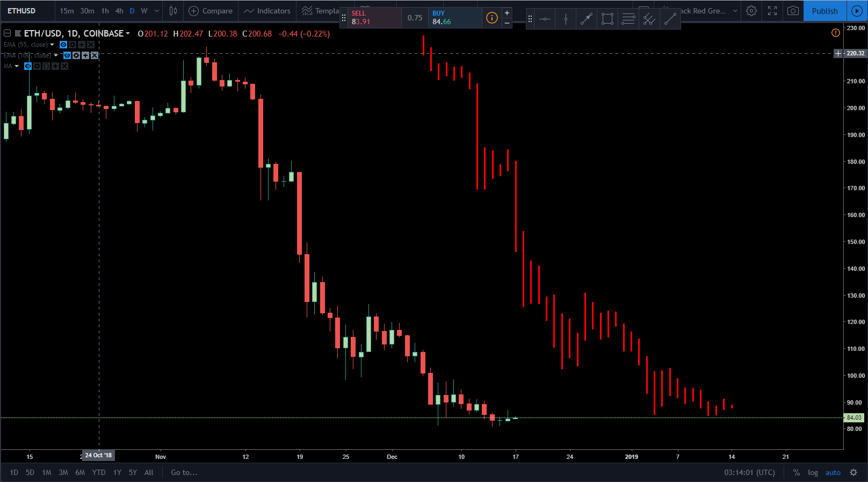Grab the drawing toolbar drag handle

(x=530, y=19)
